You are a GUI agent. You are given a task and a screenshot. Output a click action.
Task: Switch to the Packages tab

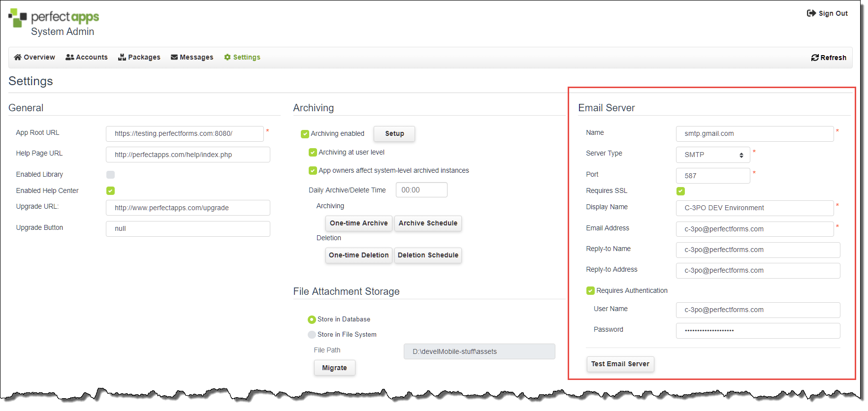tap(139, 57)
